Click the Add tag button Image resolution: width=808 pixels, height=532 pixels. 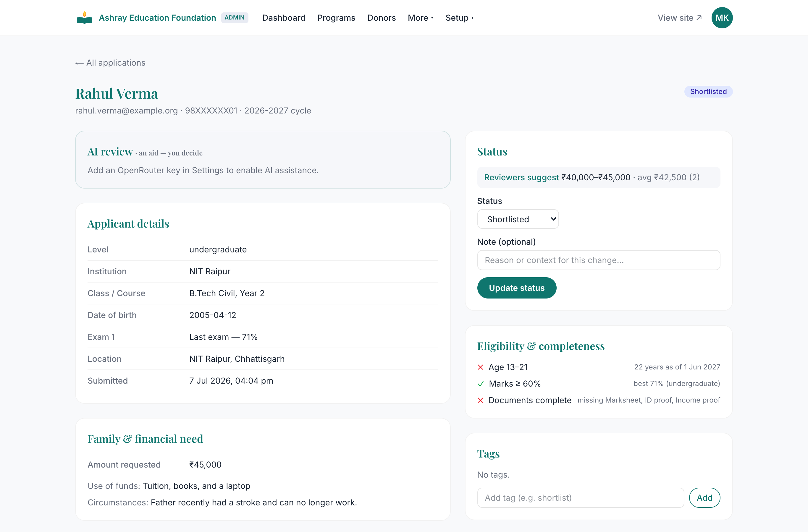pyautogui.click(x=704, y=498)
